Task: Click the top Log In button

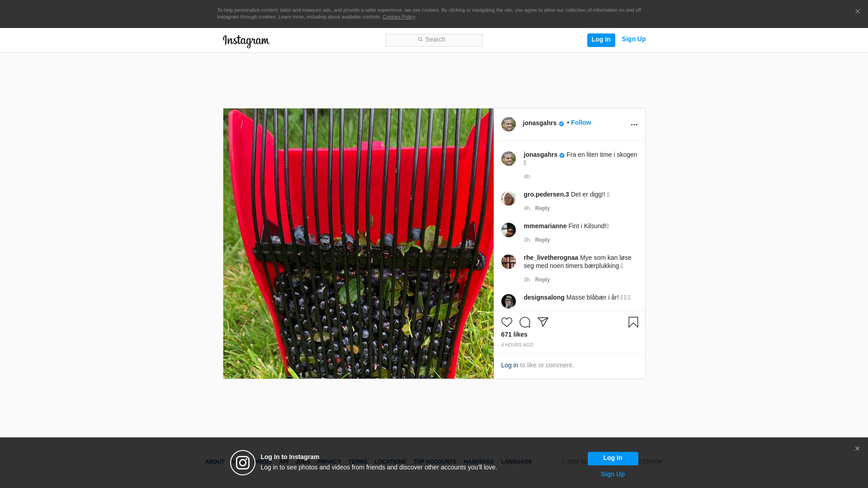Action: [x=601, y=40]
